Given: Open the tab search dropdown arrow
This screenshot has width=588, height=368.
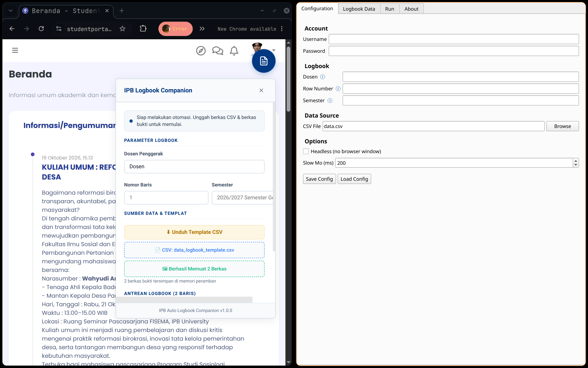Looking at the screenshot, I should click(x=10, y=11).
